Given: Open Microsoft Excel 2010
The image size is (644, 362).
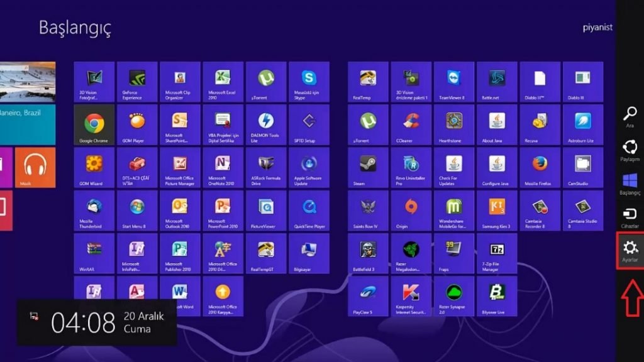Looking at the screenshot, I should (223, 82).
